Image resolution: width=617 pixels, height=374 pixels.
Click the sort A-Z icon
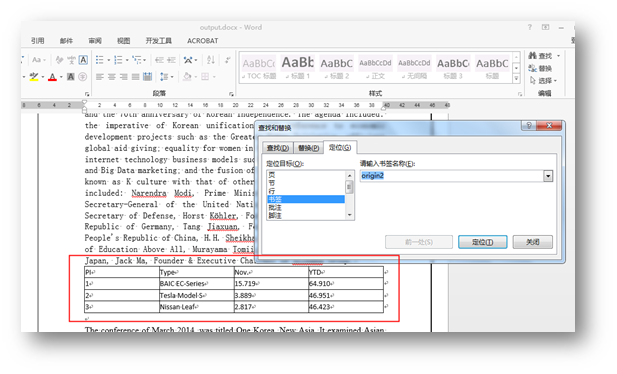211,60
